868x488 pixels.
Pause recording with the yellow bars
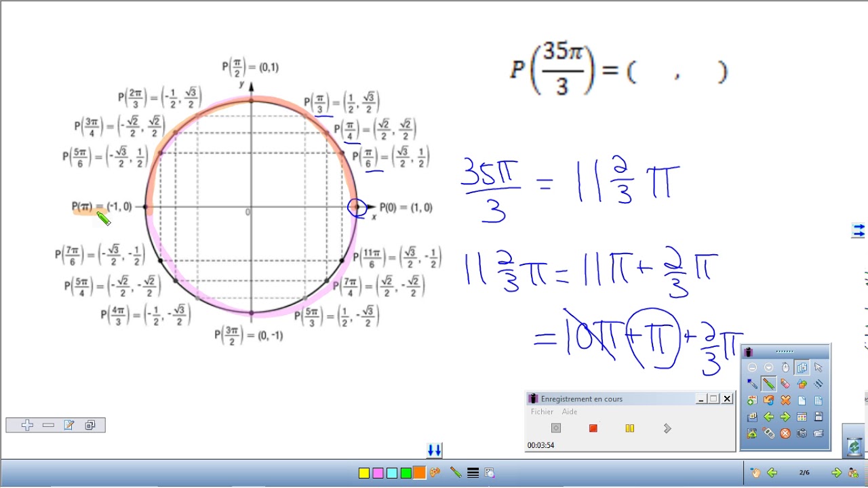pos(630,428)
